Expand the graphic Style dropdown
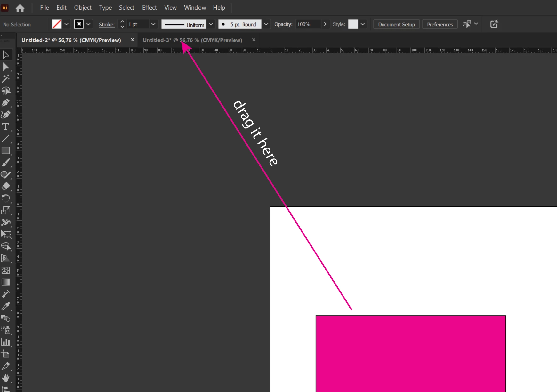 coord(363,24)
